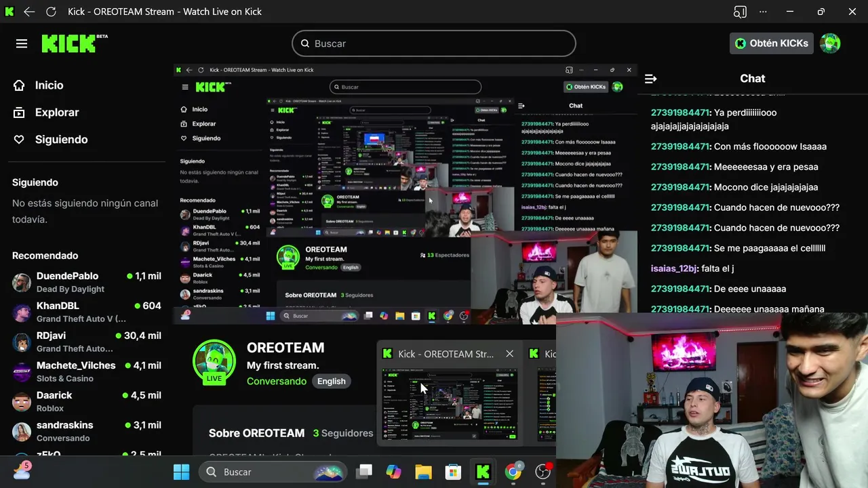Click chat message 'Se me paagaaaaa el cellllll' in main chat
Viewport: 868px width, 488px height.
(x=770, y=248)
